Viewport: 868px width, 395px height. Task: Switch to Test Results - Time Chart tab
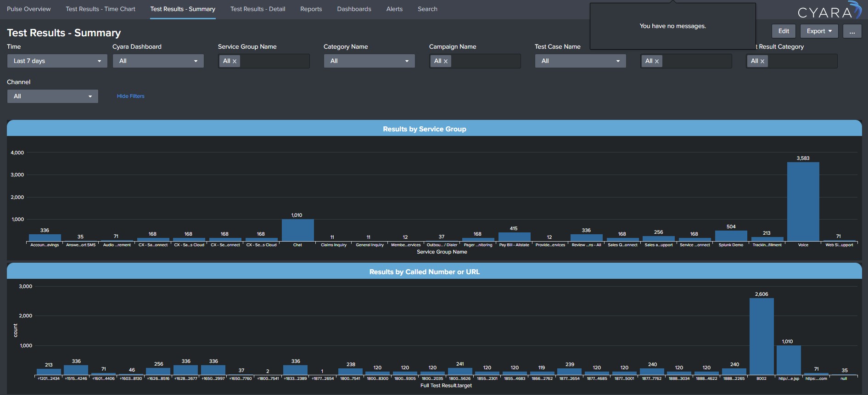point(101,9)
